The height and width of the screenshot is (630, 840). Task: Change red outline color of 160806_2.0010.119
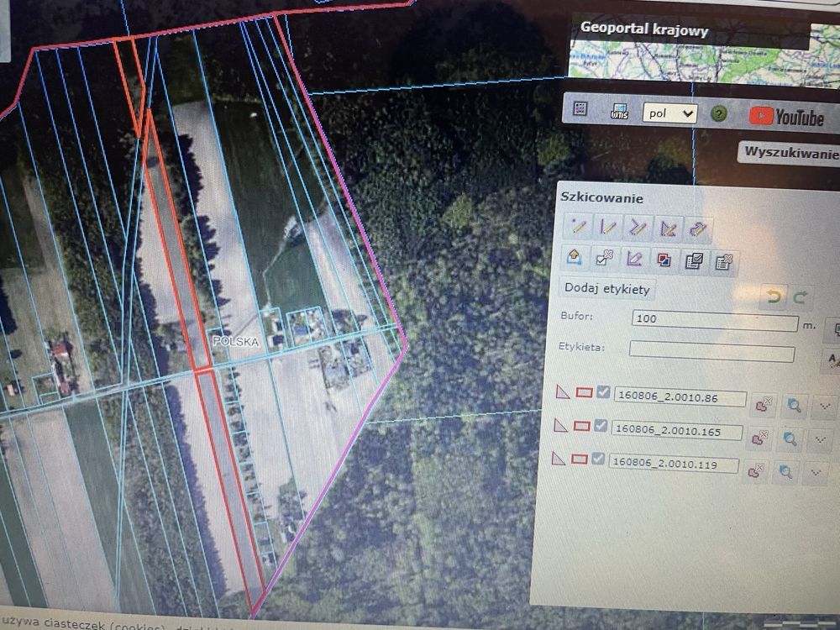point(580,459)
